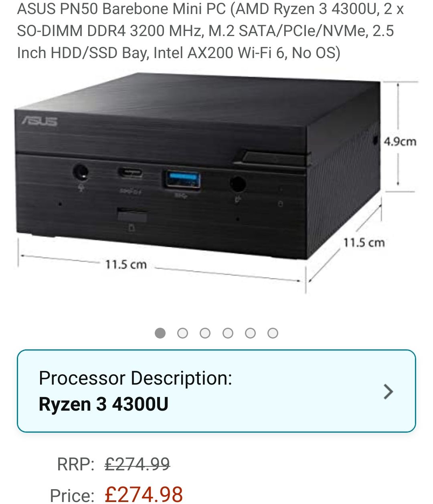Click the red price £274.98
This screenshot has width=433, height=504.
coord(144,494)
